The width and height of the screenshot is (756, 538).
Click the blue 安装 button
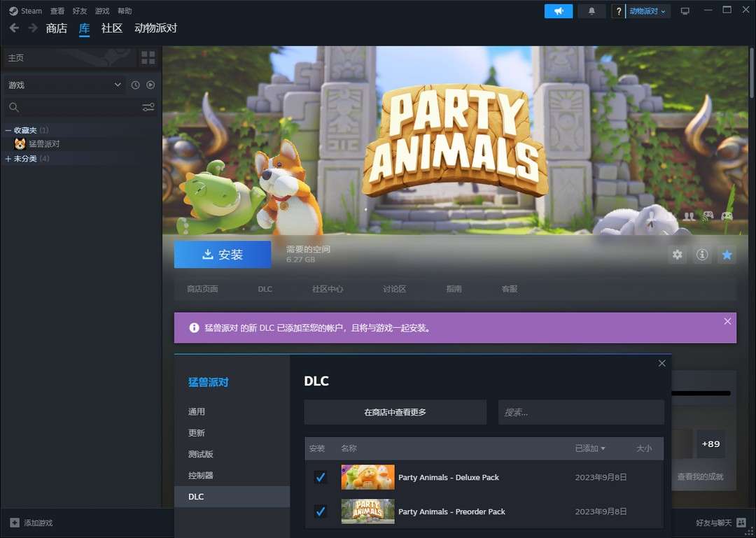click(x=223, y=254)
